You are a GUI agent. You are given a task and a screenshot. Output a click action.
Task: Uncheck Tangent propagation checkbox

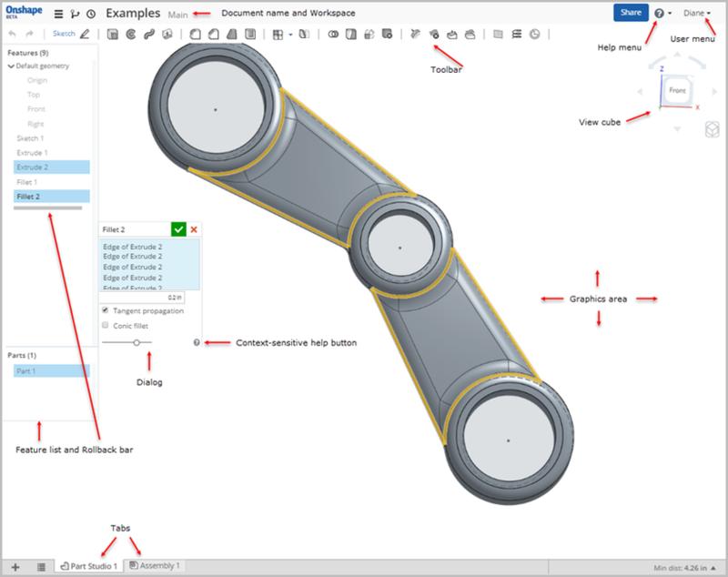[x=106, y=310]
